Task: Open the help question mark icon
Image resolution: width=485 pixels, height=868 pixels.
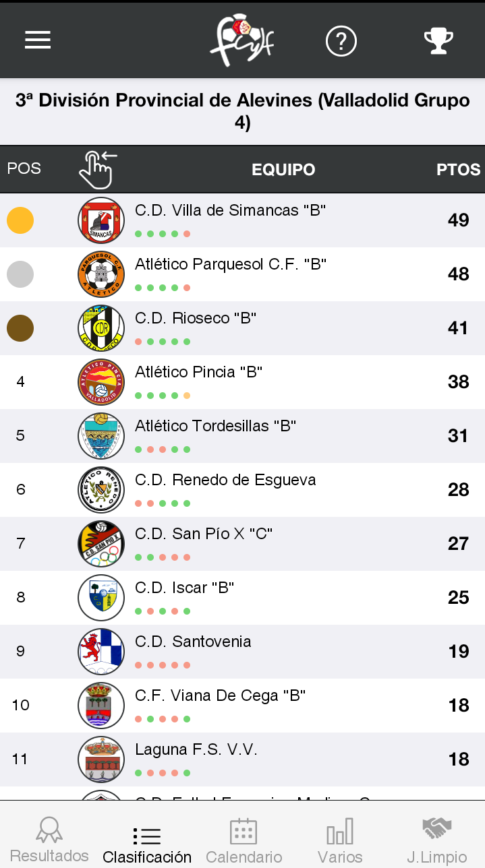Action: coord(341,41)
